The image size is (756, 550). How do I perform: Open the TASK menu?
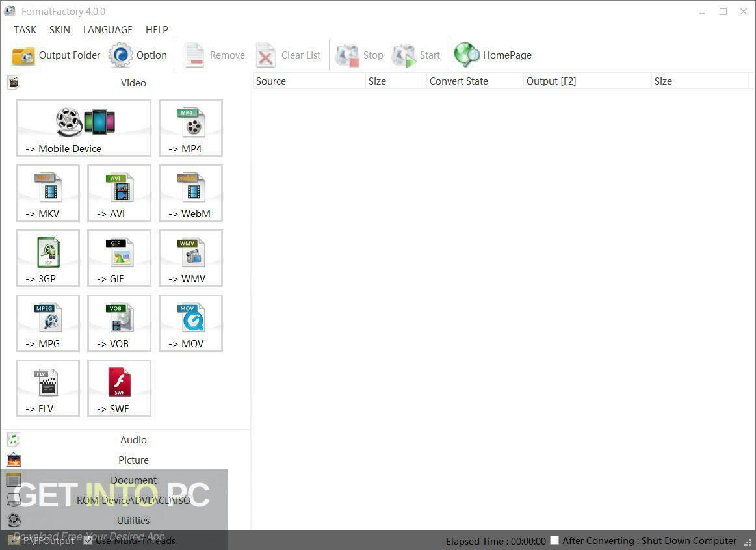[25, 30]
